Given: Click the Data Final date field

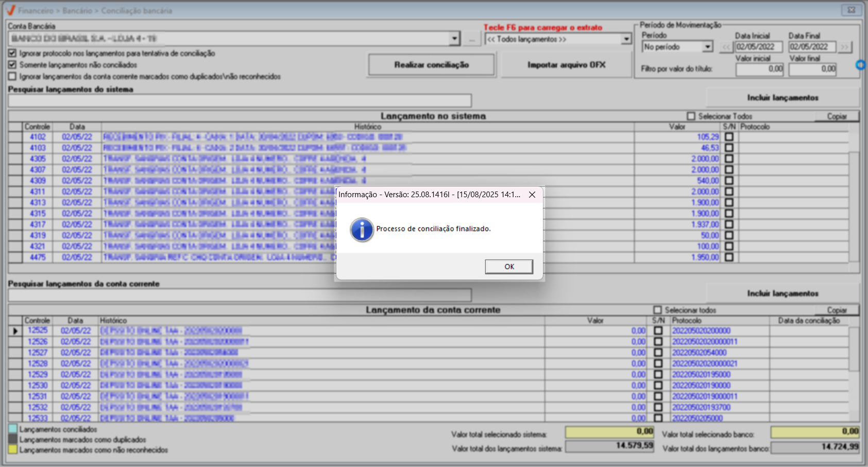Looking at the screenshot, I should [812, 47].
